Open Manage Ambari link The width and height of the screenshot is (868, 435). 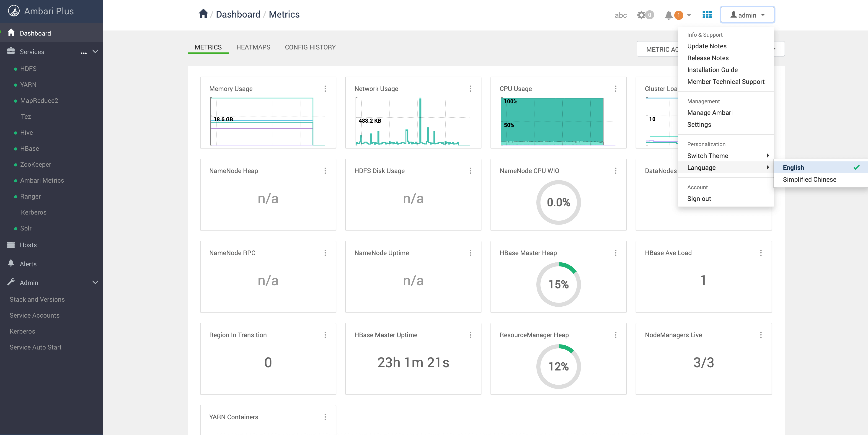(710, 113)
